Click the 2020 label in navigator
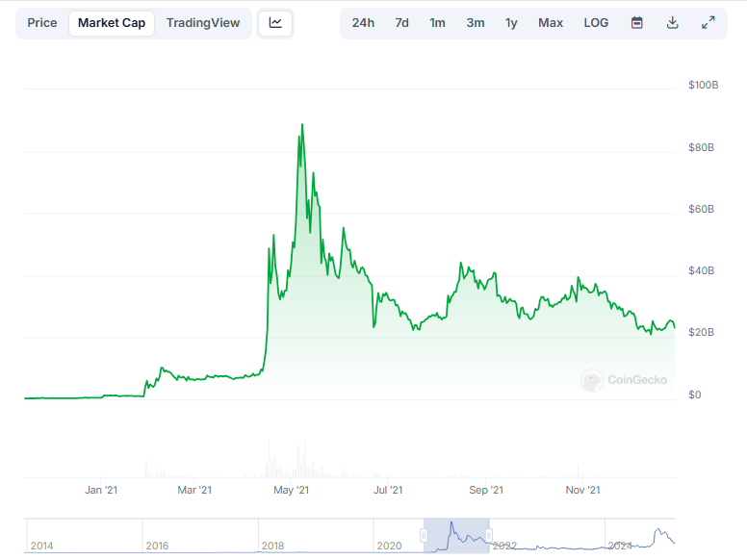This screenshot has width=747, height=560. tap(389, 546)
